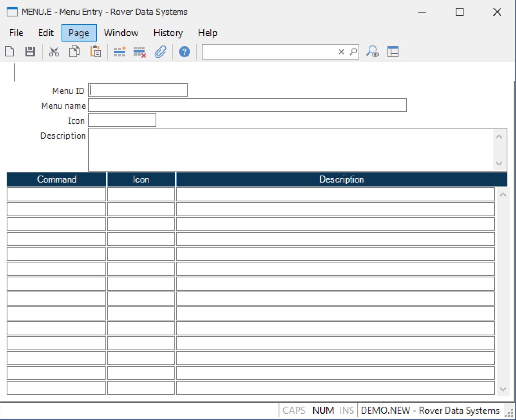The height and width of the screenshot is (420, 516).
Task: Open help with the blue question mark
Action: (184, 52)
